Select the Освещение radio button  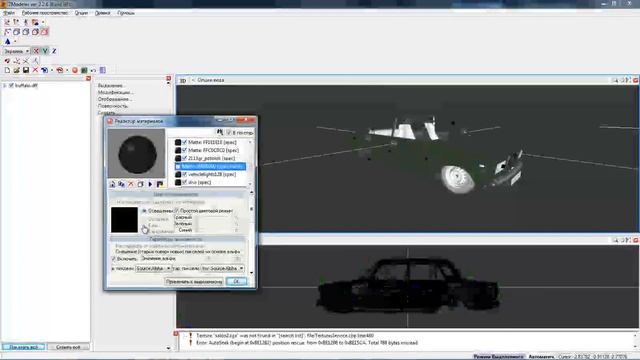[144, 211]
